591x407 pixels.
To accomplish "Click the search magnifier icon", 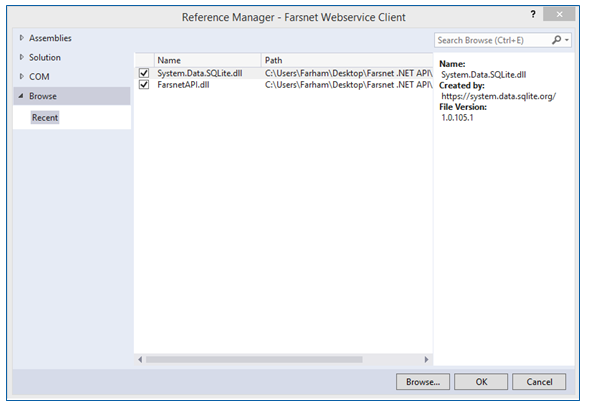I will click(556, 40).
